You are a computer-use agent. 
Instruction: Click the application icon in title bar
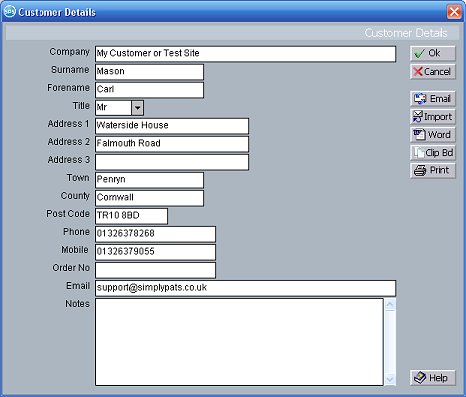tap(10, 12)
